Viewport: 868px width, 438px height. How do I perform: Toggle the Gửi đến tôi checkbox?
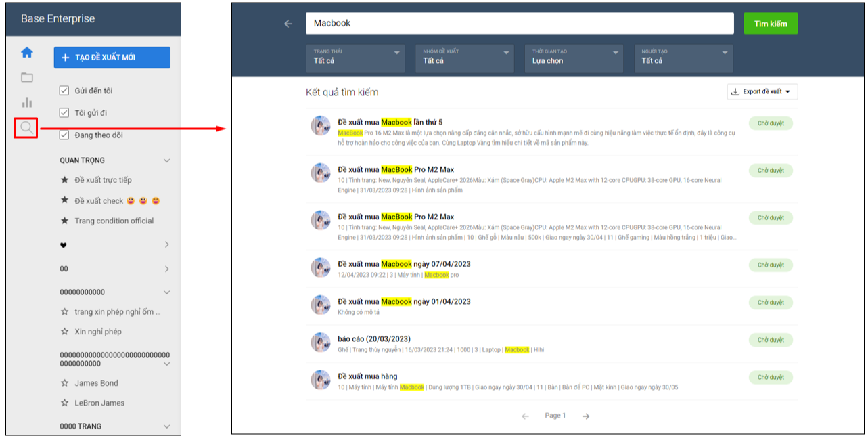pos(64,91)
